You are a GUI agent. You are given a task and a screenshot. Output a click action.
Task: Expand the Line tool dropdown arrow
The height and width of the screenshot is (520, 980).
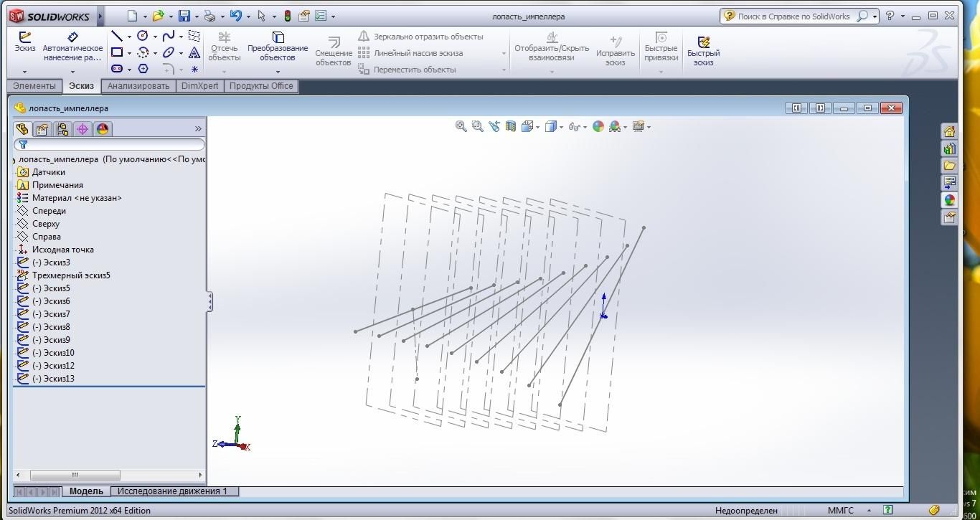tap(129, 37)
